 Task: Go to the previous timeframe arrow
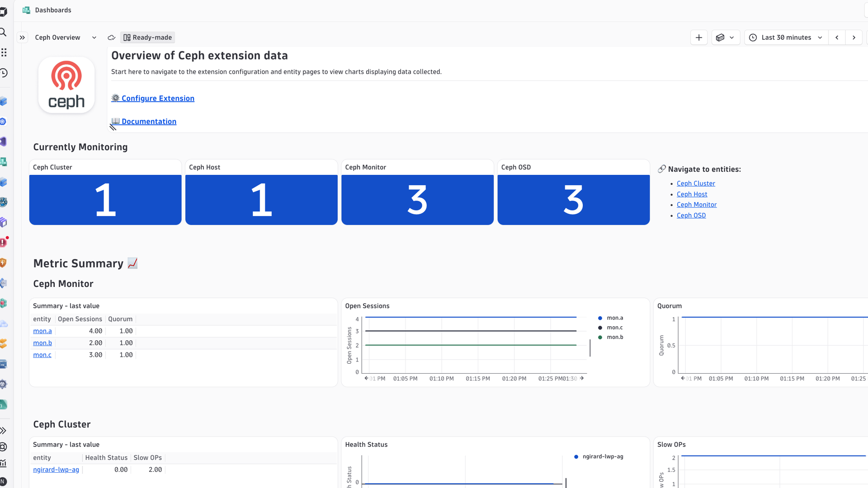tap(837, 38)
